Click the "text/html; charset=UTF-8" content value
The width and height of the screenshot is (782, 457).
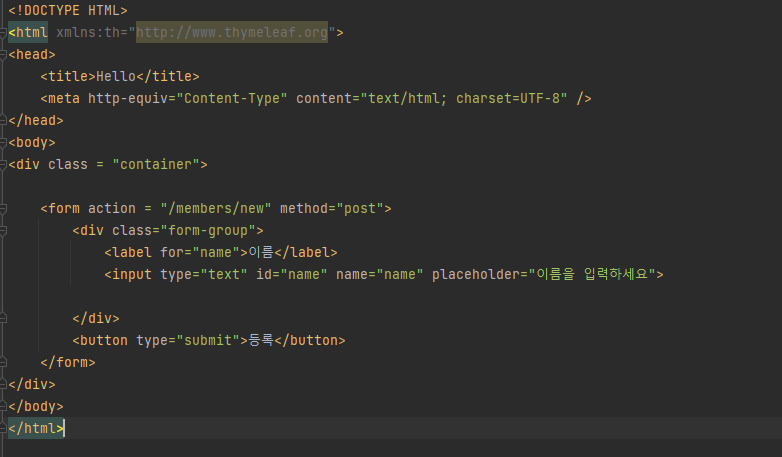464,98
